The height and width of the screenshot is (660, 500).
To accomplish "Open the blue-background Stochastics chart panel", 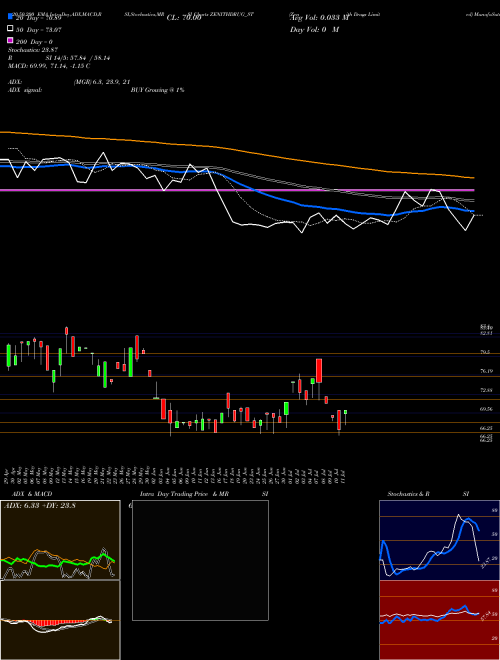I will 439,540.
